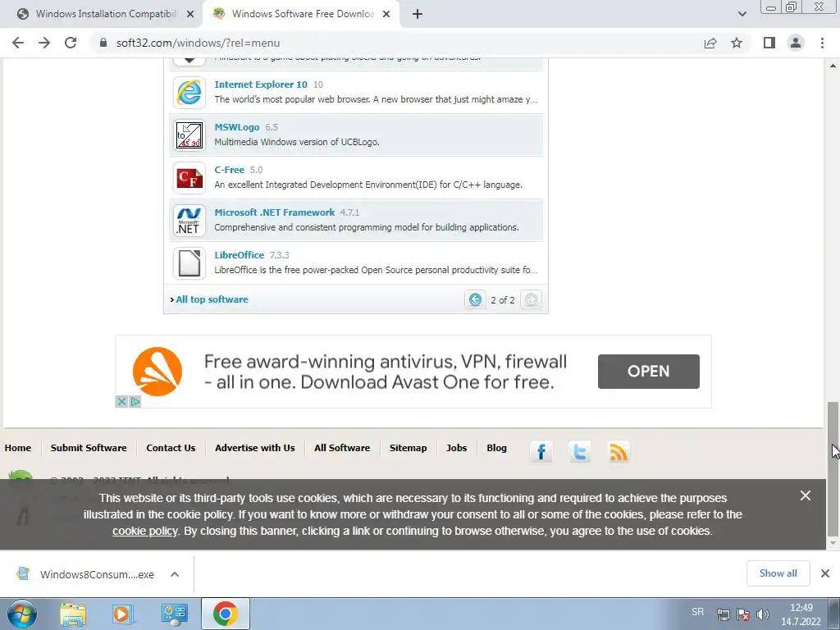Open Jobs footer link
This screenshot has height=630, width=840.
pos(456,448)
